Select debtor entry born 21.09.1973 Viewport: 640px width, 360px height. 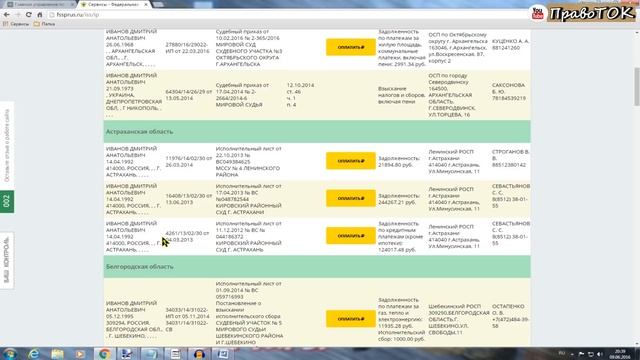click(134, 95)
